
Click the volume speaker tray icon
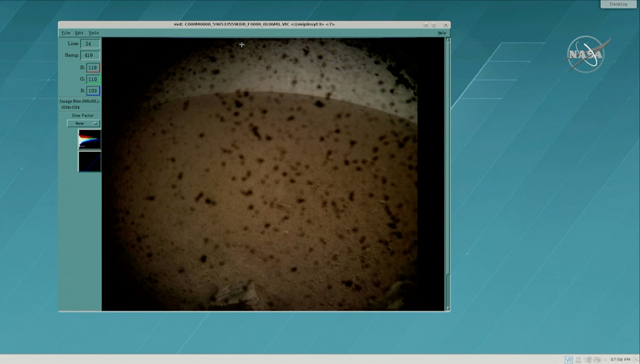(588, 360)
